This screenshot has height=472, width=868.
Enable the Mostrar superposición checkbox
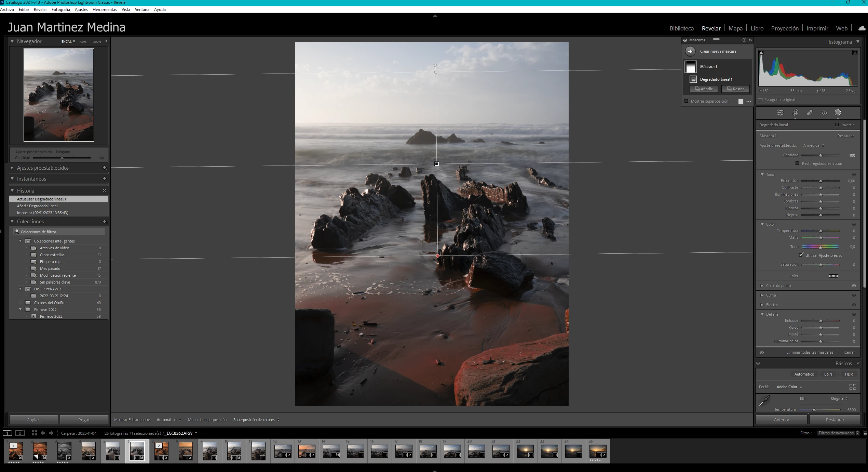[686, 101]
